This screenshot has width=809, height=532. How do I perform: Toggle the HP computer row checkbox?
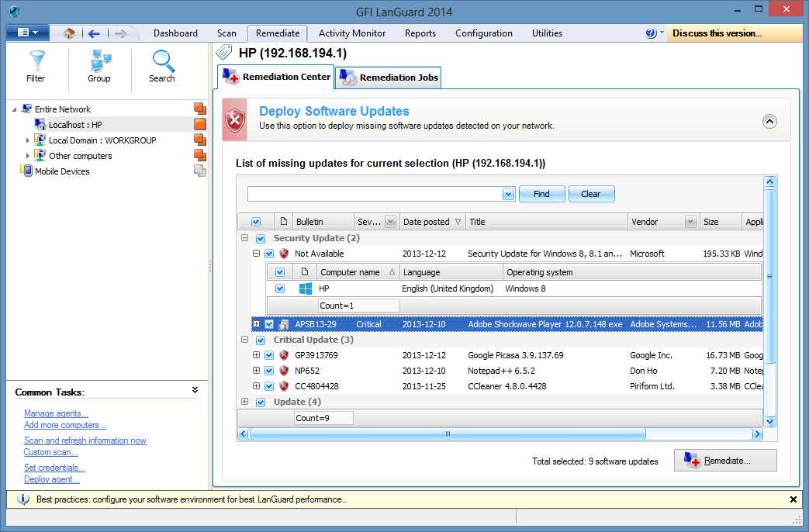coord(280,288)
